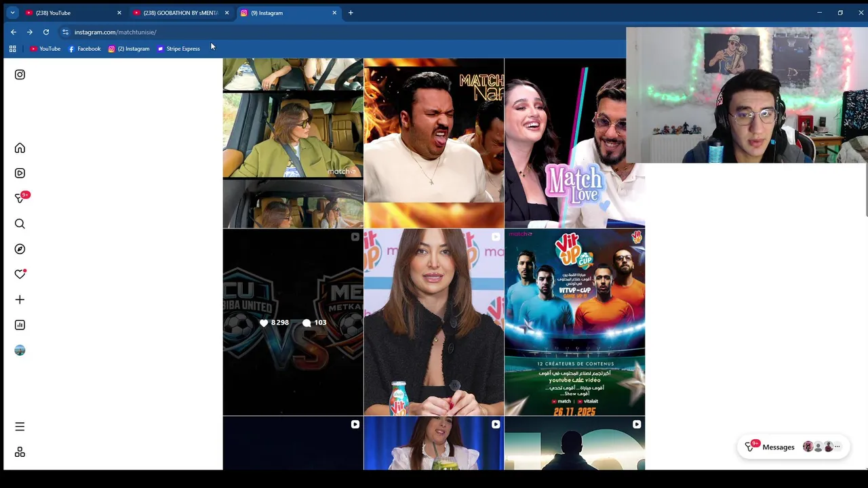Close the GOOBATHON tab
This screenshot has width=868, height=488.
[x=226, y=13]
